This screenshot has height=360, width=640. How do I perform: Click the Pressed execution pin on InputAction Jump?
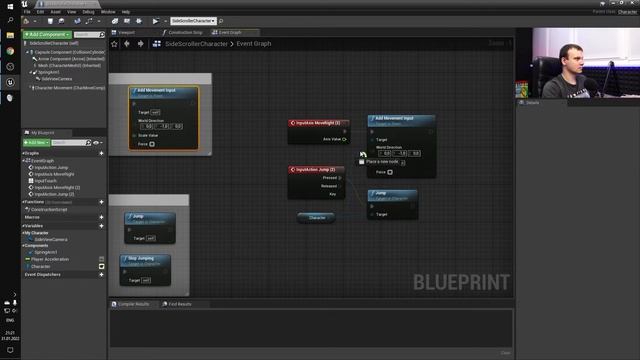[340, 178]
